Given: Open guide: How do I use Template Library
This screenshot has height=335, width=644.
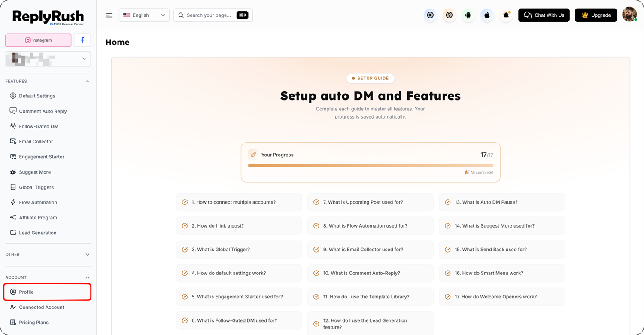Looking at the screenshot, I should 371,297.
